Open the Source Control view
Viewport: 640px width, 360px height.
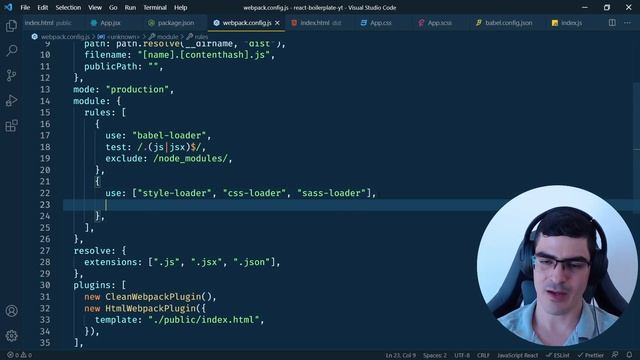11,76
